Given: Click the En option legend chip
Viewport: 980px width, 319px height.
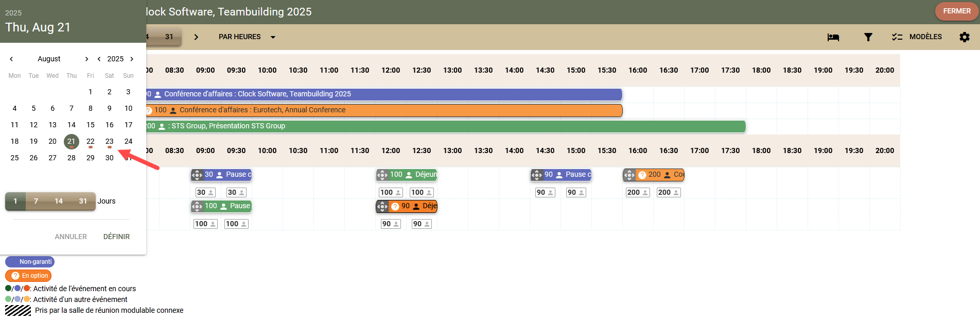Looking at the screenshot, I should [x=28, y=276].
